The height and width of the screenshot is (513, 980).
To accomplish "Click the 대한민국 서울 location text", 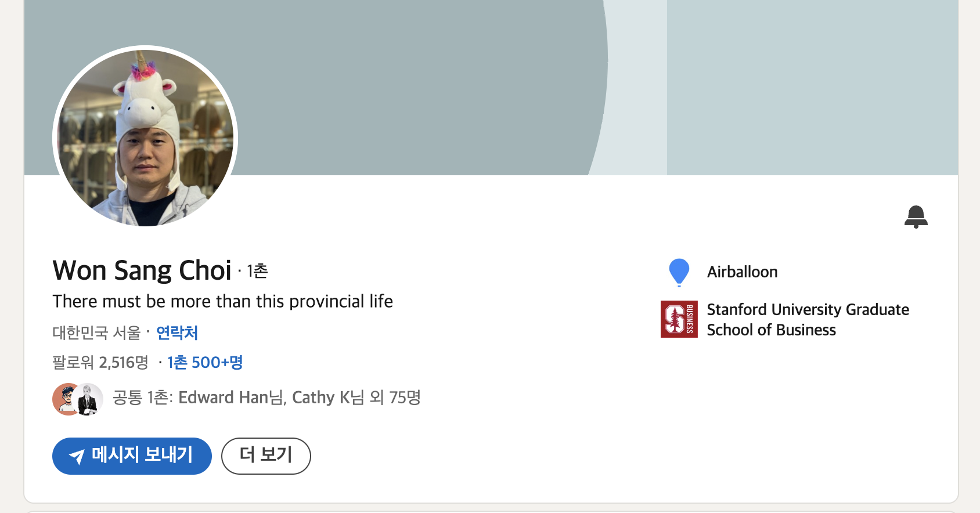I will tap(96, 333).
